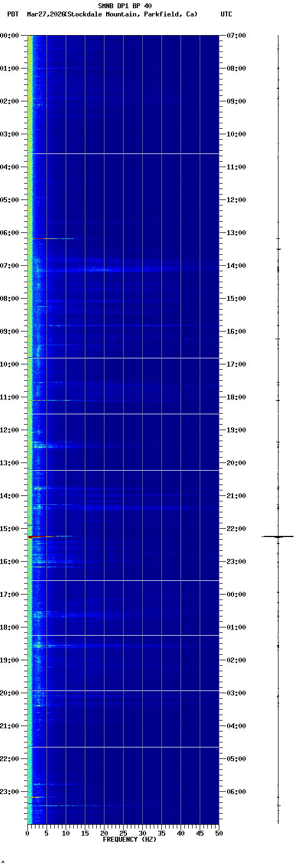302x868 pixels.
Task: Click the '03:00' PDT axis time label
Action: click(10, 134)
